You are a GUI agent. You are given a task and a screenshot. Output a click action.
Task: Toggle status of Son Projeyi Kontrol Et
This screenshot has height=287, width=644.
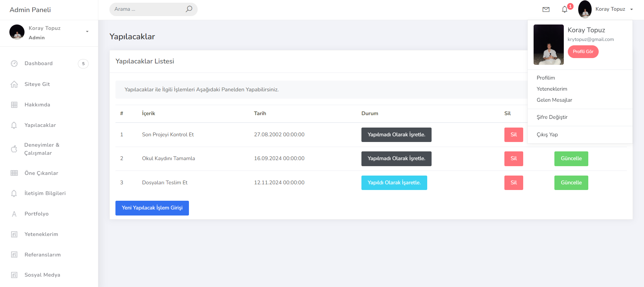(396, 135)
